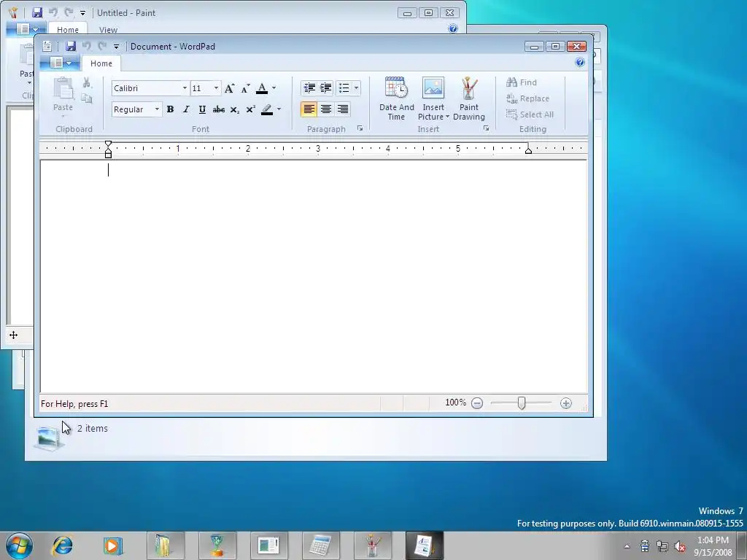The width and height of the screenshot is (747, 560).
Task: Apply superscript formatting
Action: [x=251, y=109]
